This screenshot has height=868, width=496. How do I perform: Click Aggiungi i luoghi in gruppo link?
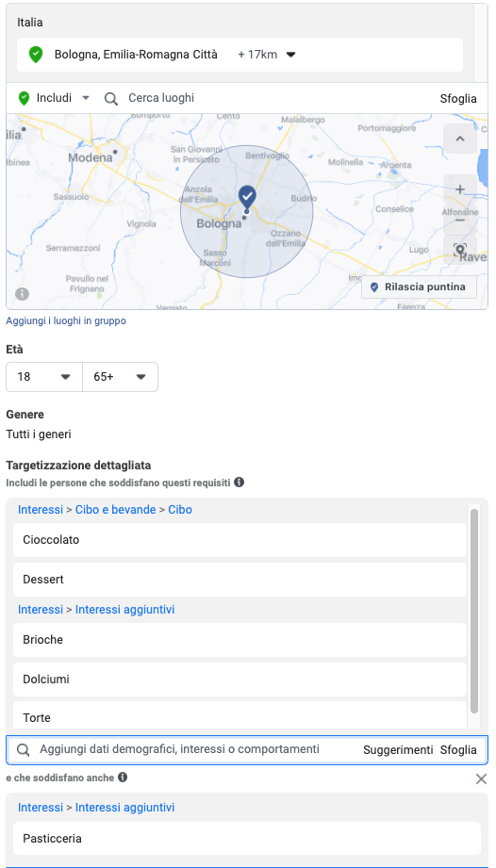66,321
